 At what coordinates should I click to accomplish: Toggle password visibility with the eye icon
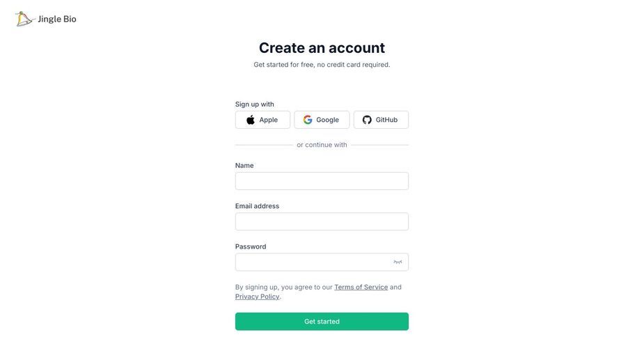[x=398, y=262]
